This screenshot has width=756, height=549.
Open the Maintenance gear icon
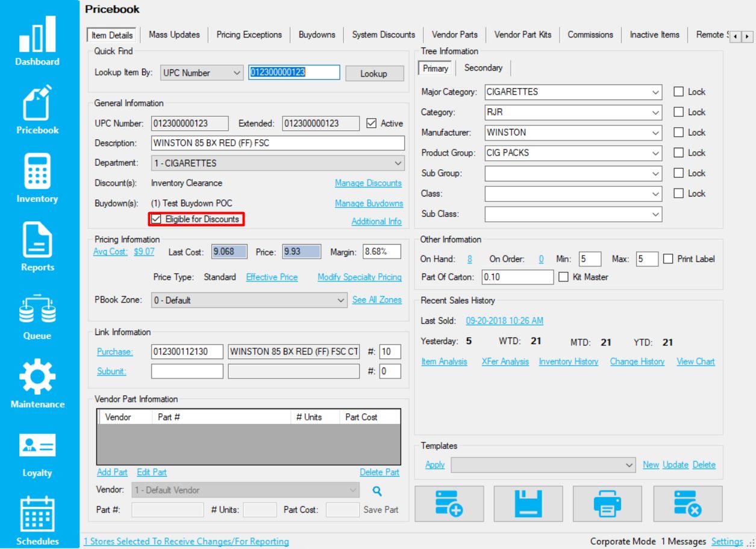(37, 377)
